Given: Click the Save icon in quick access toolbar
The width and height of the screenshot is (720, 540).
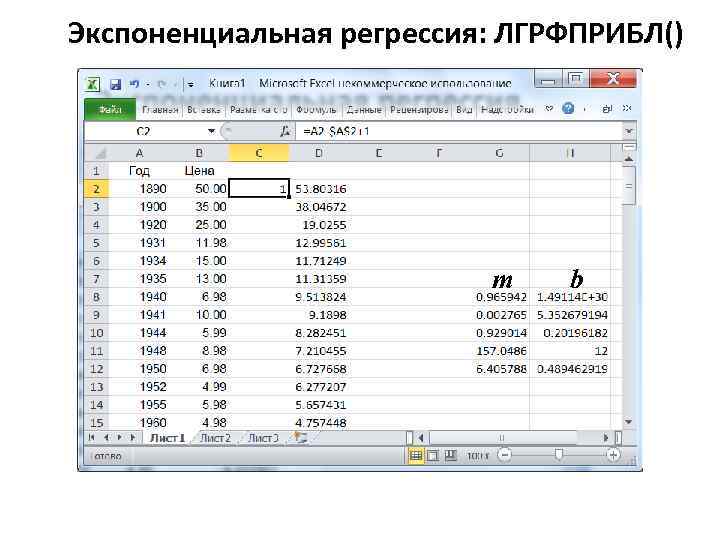Looking at the screenshot, I should click(116, 84).
